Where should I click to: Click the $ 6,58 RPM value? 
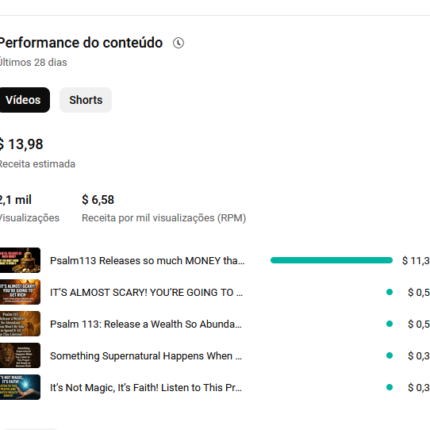(x=98, y=200)
